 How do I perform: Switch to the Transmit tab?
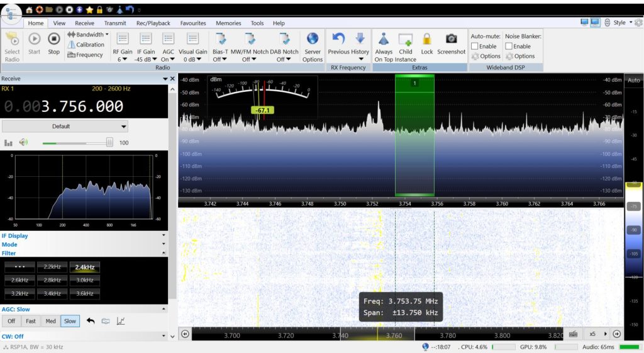[115, 23]
